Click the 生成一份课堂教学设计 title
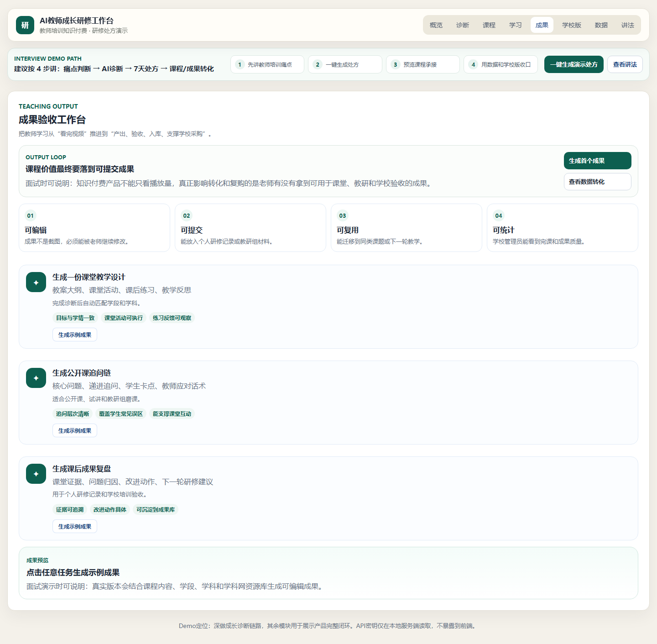Image resolution: width=657 pixels, height=644 pixels. (89, 277)
